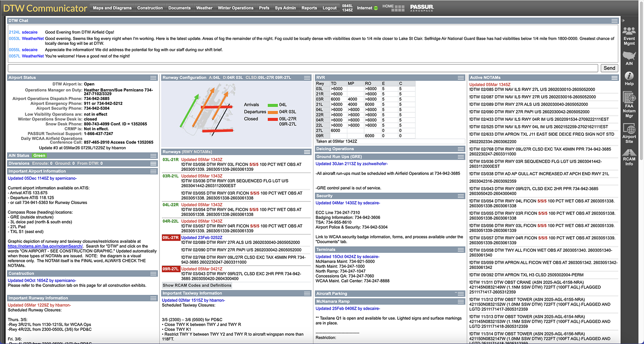Open the Airport Site globe icon

629,129
